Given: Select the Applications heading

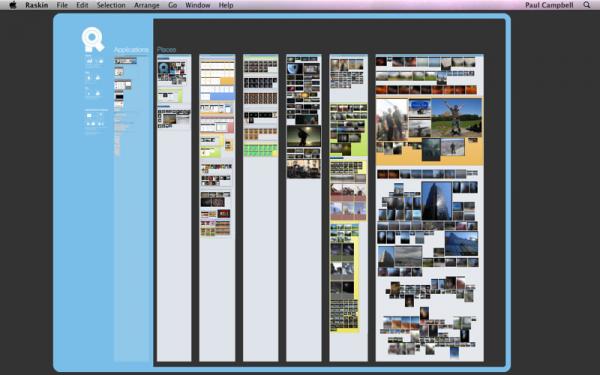Looking at the screenshot, I should coord(131,50).
